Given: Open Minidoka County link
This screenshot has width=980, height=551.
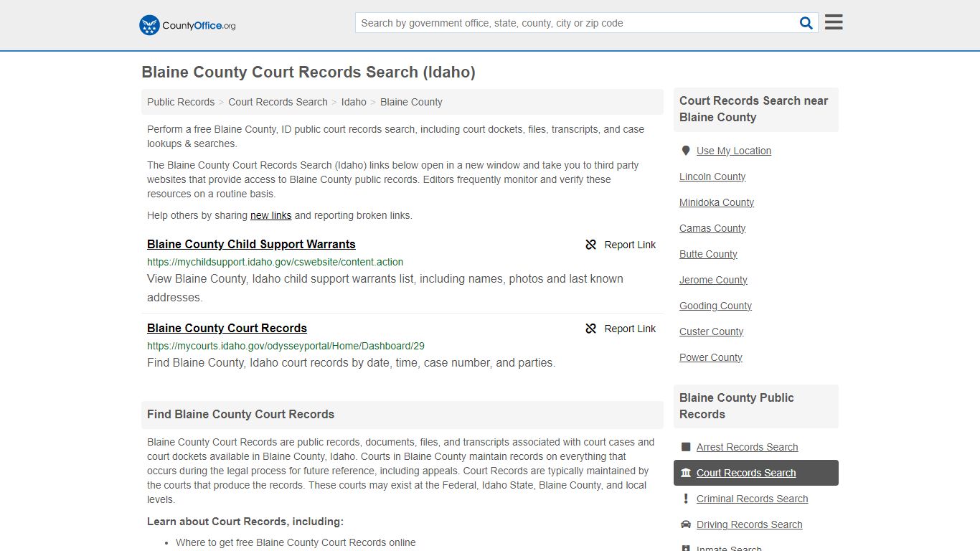Looking at the screenshot, I should 717,202.
